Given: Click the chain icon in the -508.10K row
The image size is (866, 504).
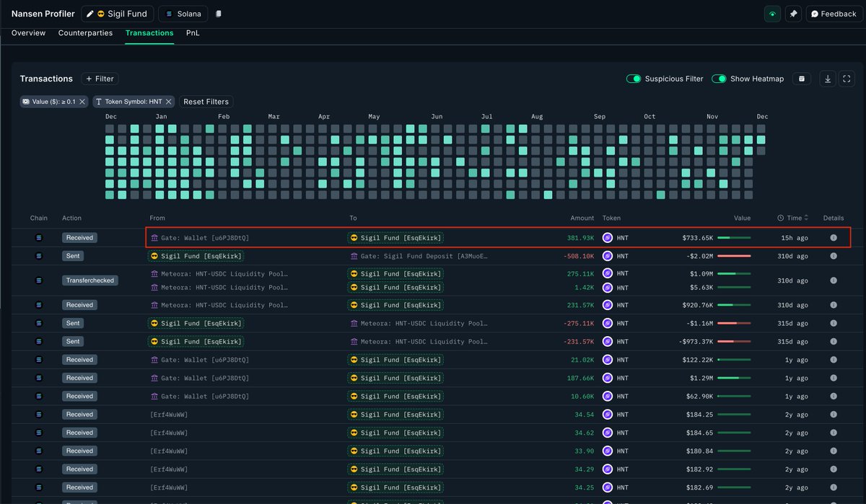Looking at the screenshot, I should click(39, 256).
